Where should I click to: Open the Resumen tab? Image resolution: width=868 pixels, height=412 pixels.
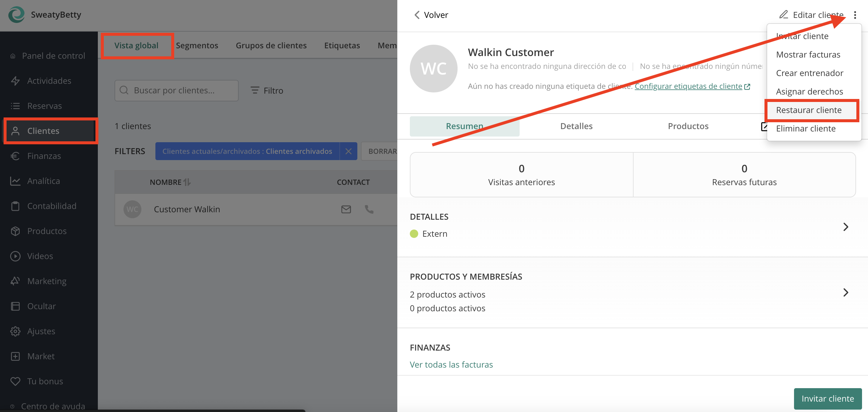[464, 126]
